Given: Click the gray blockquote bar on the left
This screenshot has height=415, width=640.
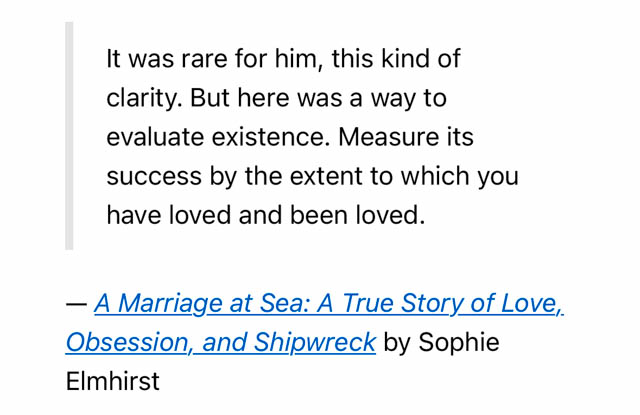Looking at the screenshot, I should click(x=69, y=136).
